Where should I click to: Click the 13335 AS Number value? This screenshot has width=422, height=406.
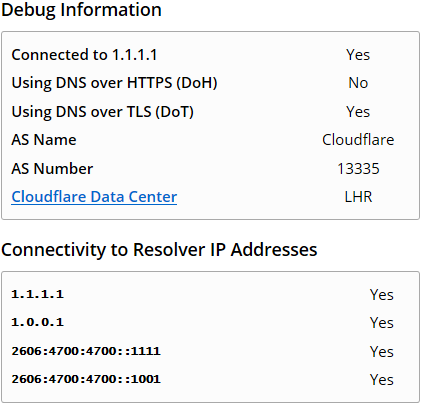tap(358, 168)
